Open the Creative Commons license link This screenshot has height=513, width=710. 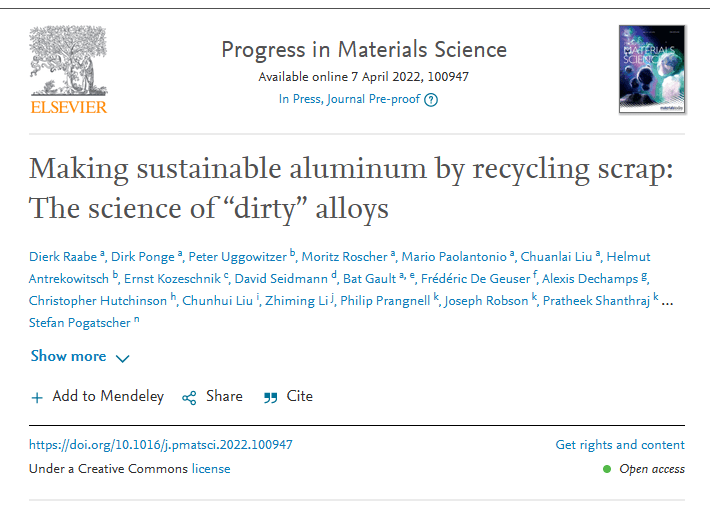tap(211, 468)
